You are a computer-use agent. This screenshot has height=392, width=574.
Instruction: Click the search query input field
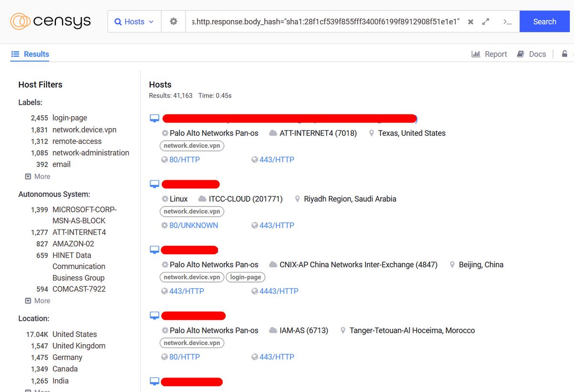tap(325, 22)
